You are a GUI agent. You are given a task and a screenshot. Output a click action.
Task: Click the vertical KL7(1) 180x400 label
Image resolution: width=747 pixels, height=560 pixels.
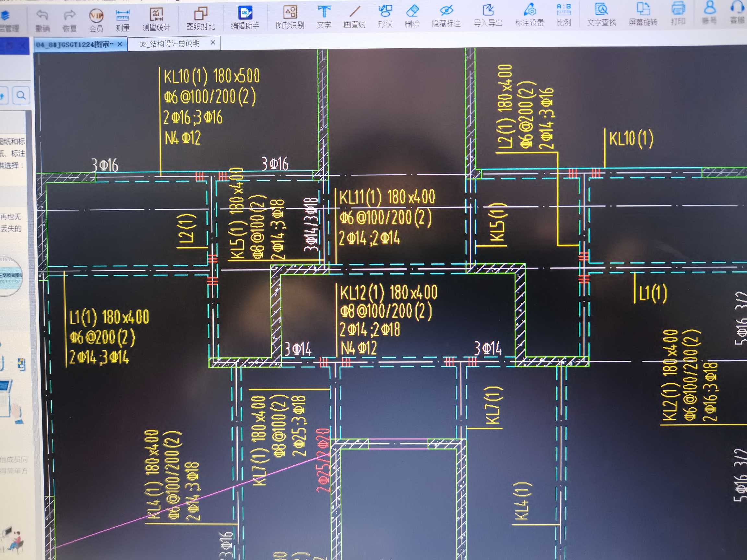tap(260, 440)
